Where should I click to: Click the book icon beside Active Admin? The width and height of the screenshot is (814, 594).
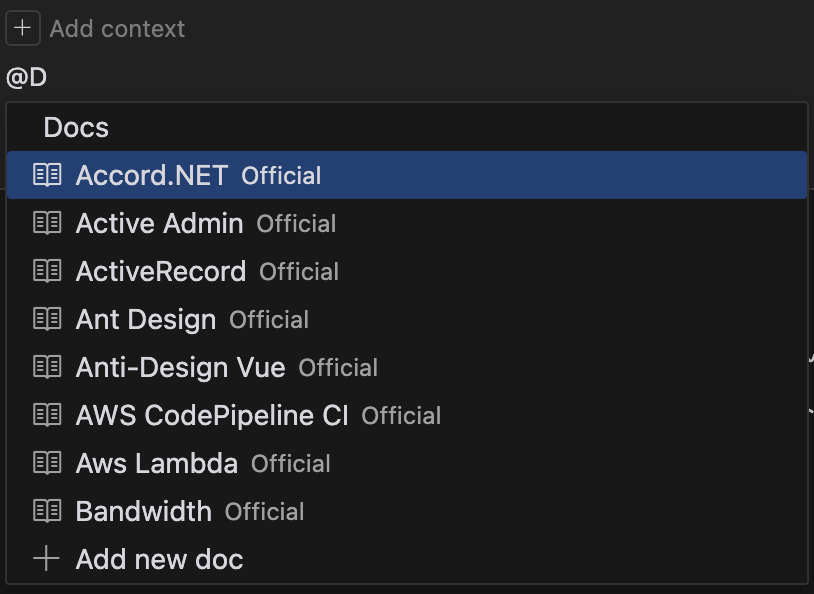pyautogui.click(x=47, y=223)
